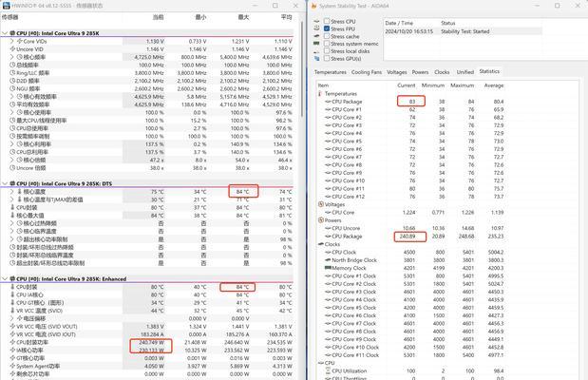Click the Memory Clock row icon
This screenshot has width=588, height=380.
328,268
